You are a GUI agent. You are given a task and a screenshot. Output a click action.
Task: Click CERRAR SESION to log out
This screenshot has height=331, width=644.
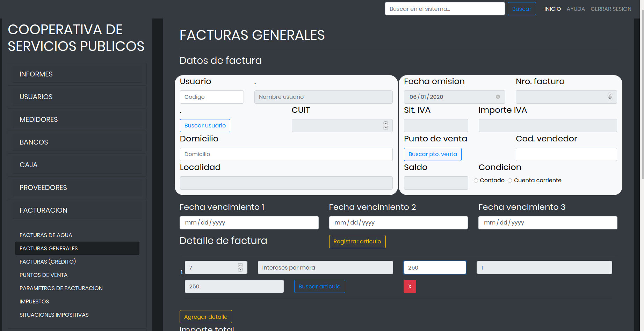point(611,9)
